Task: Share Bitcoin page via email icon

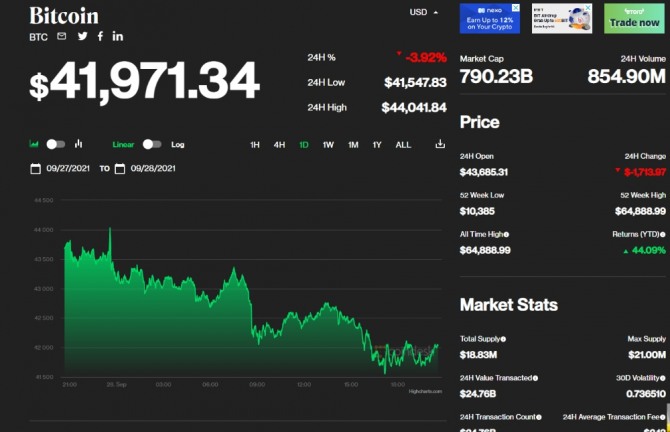Action: (61, 36)
